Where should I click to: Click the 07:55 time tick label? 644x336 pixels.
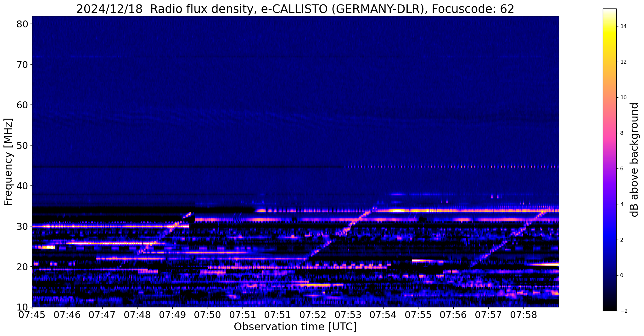[x=418, y=315]
